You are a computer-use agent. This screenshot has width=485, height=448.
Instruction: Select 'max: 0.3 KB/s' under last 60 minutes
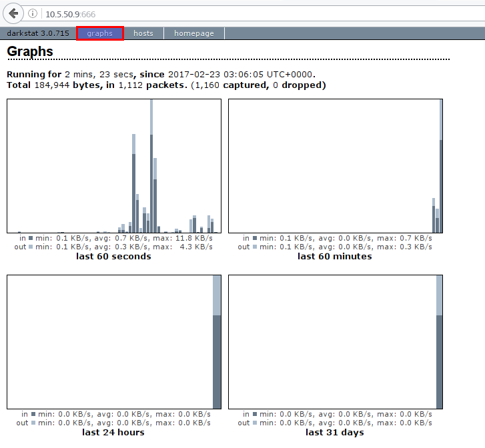coord(404,247)
